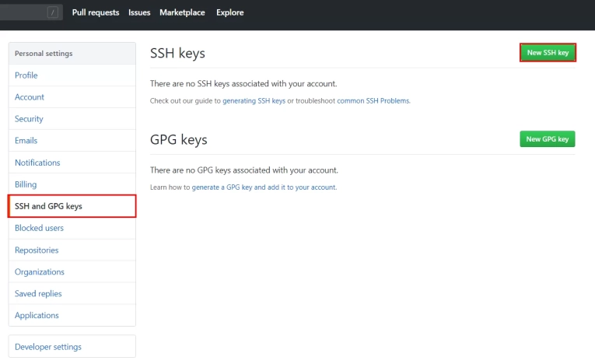The width and height of the screenshot is (595, 364).
Task: Open Blocked users settings page
Action: pos(39,228)
